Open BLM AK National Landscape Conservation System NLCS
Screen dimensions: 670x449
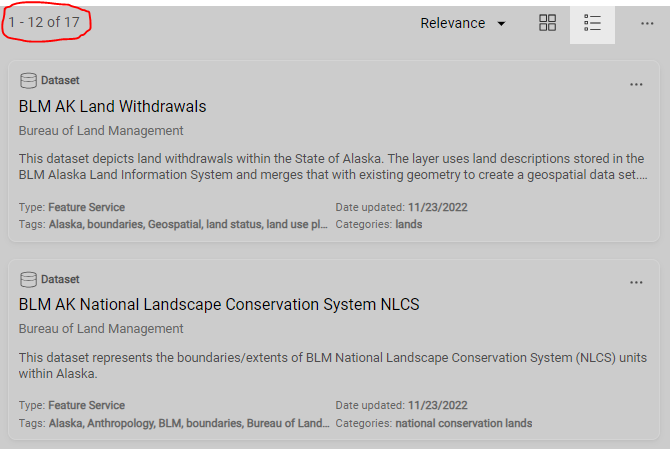219,304
